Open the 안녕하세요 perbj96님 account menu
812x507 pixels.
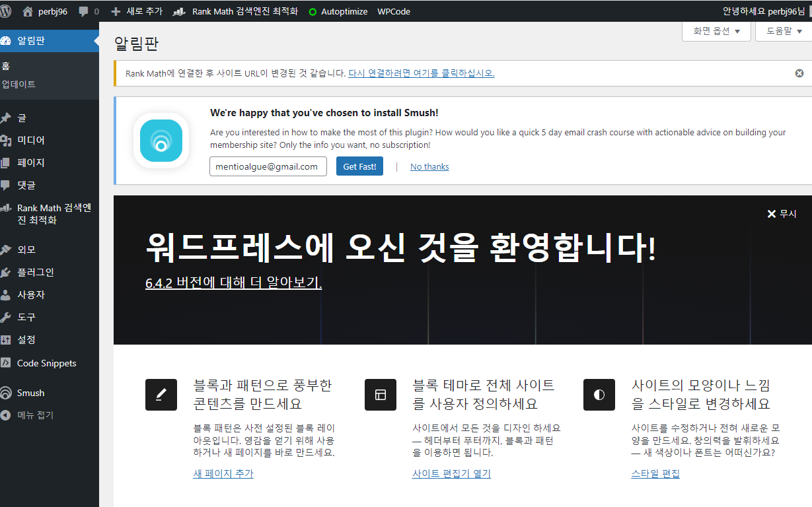click(764, 11)
